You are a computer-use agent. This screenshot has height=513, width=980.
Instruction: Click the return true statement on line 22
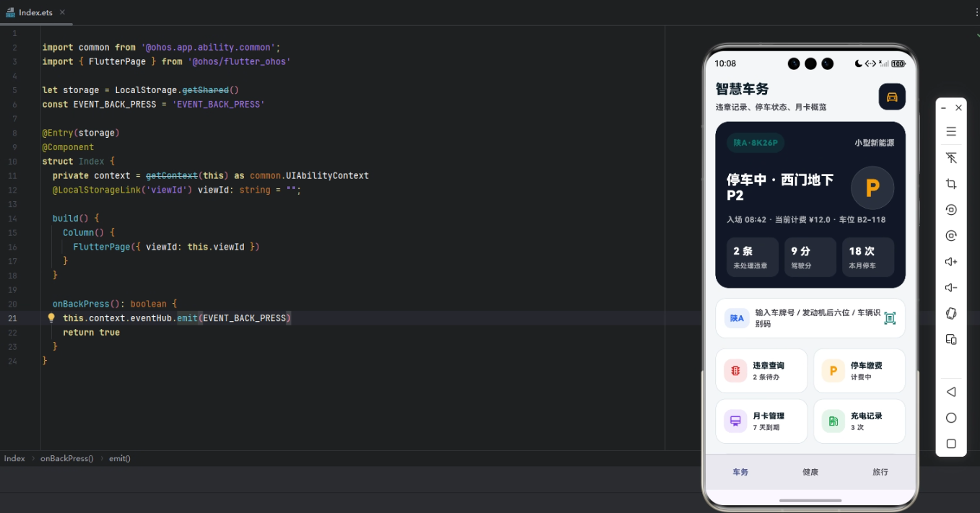click(91, 333)
